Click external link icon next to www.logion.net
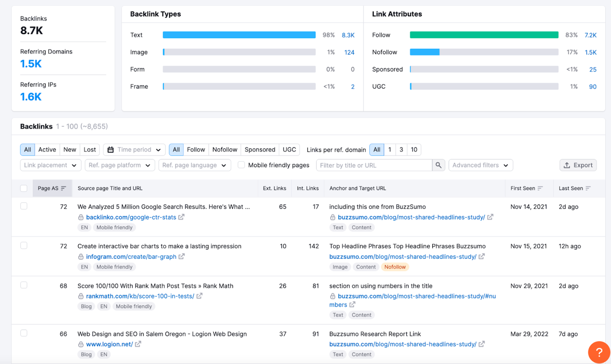Screen dimensions: 611x364 (138, 344)
